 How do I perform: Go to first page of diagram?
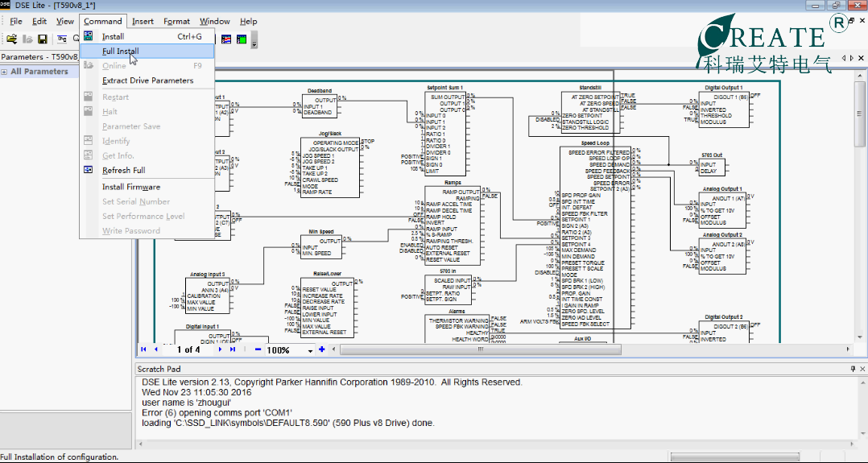(144, 349)
